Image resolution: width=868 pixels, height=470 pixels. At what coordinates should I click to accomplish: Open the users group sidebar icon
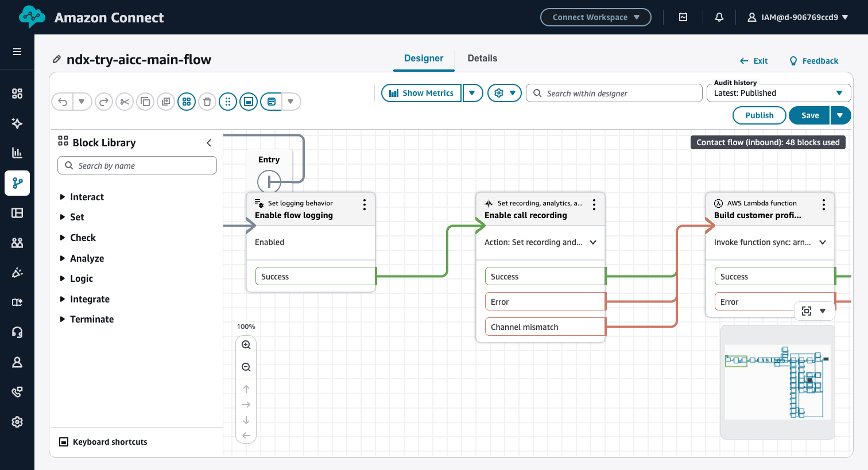17,243
